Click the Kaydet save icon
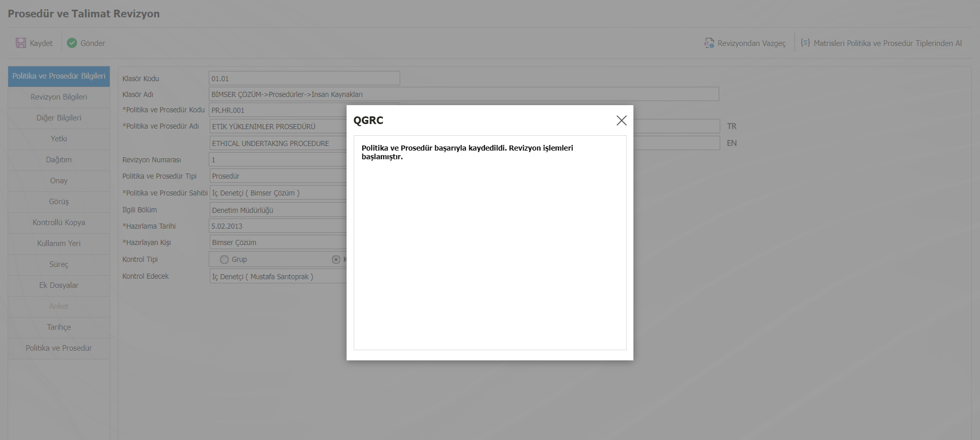The width and height of the screenshot is (980, 440). click(x=21, y=43)
